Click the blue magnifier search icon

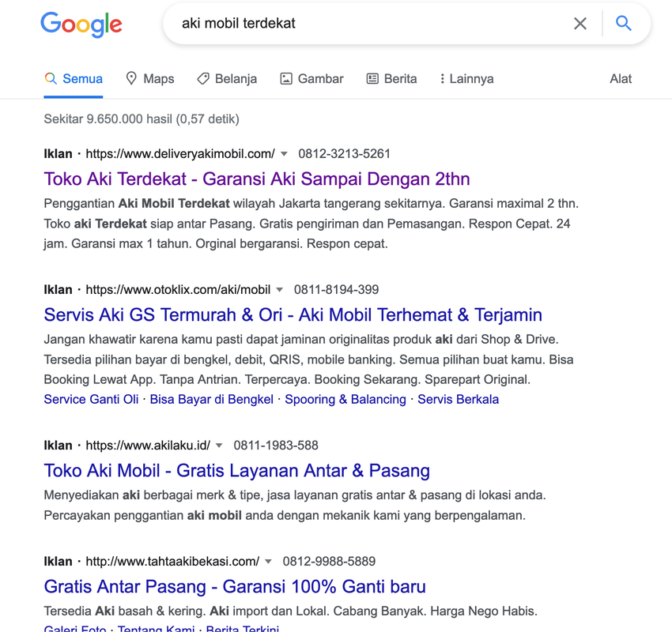point(624,24)
